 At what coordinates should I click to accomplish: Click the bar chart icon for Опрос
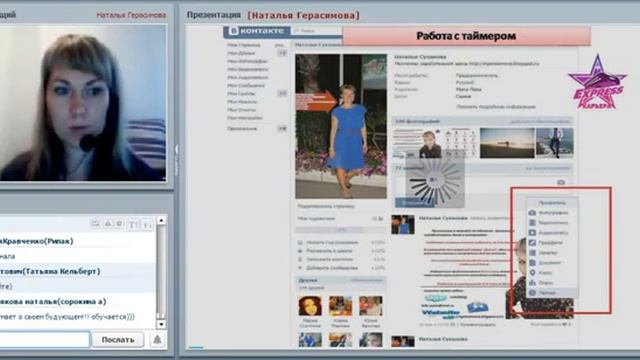[x=532, y=282]
